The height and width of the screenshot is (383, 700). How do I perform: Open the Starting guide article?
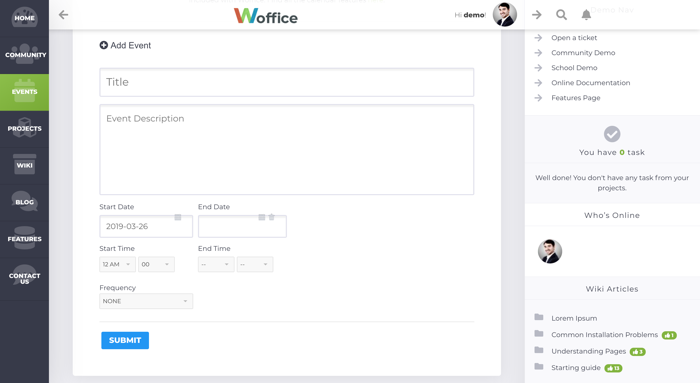click(576, 368)
